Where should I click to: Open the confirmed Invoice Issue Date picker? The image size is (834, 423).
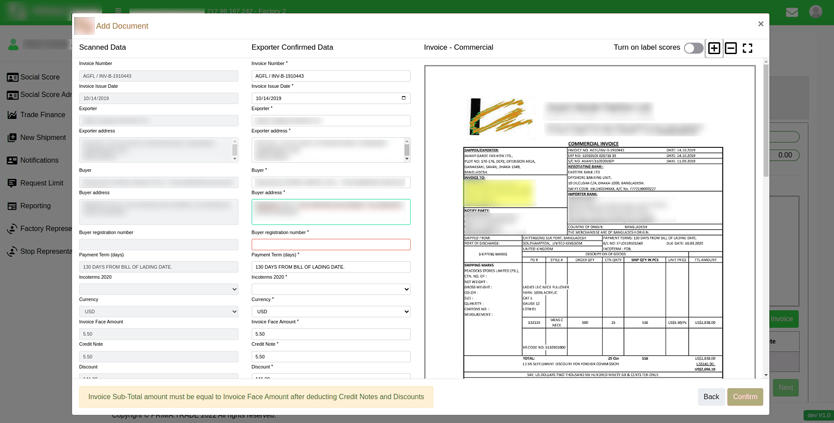404,98
